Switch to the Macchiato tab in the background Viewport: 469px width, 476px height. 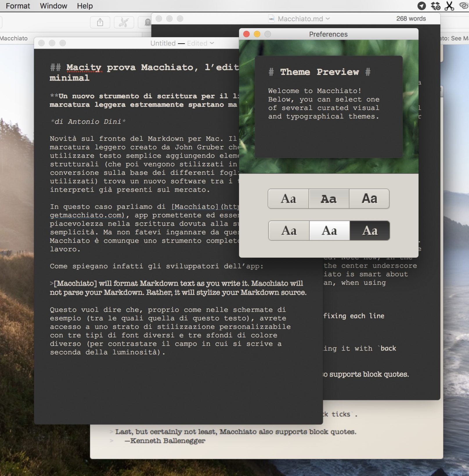pyautogui.click(x=14, y=38)
